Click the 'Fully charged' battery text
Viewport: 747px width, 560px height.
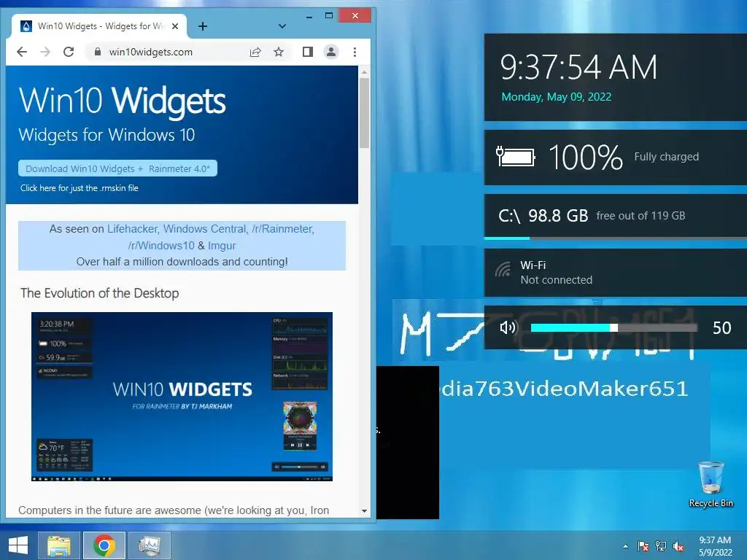[x=667, y=157]
